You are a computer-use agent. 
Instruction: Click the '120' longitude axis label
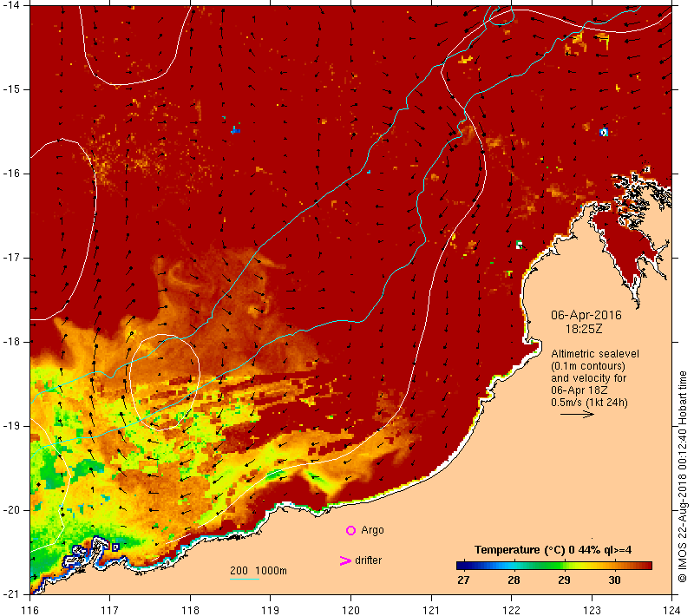coord(350,610)
